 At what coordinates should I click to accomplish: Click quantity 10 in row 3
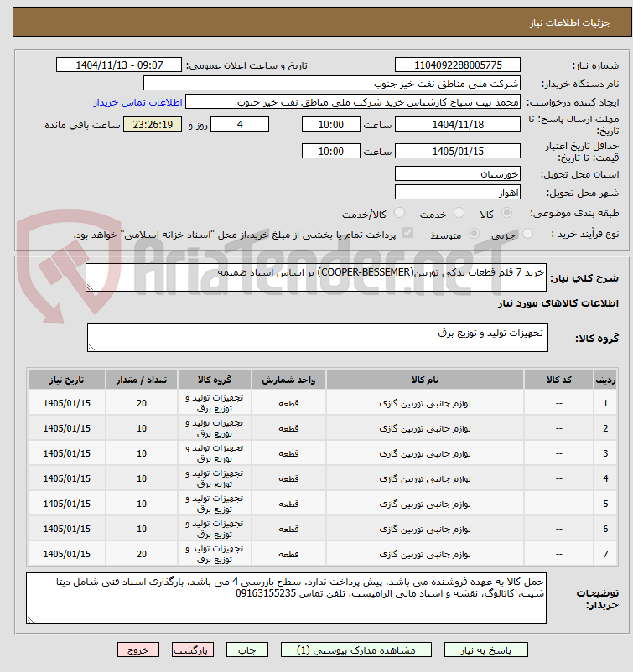pyautogui.click(x=142, y=453)
